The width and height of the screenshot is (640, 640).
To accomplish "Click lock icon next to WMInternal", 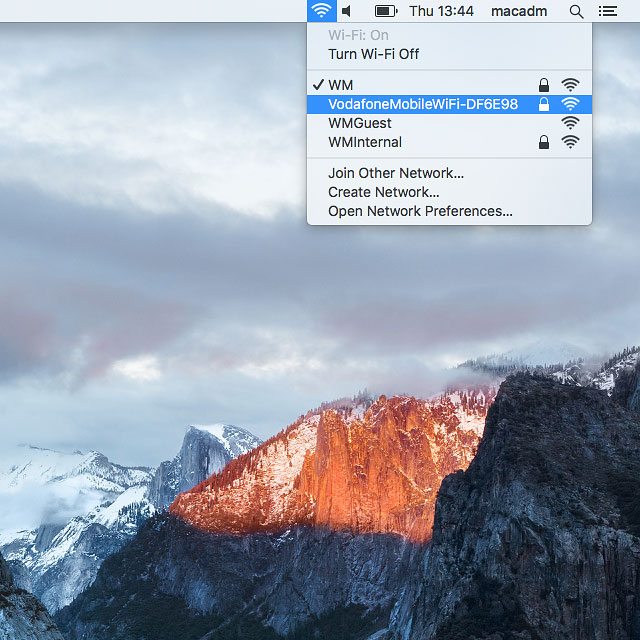I will click(x=544, y=142).
